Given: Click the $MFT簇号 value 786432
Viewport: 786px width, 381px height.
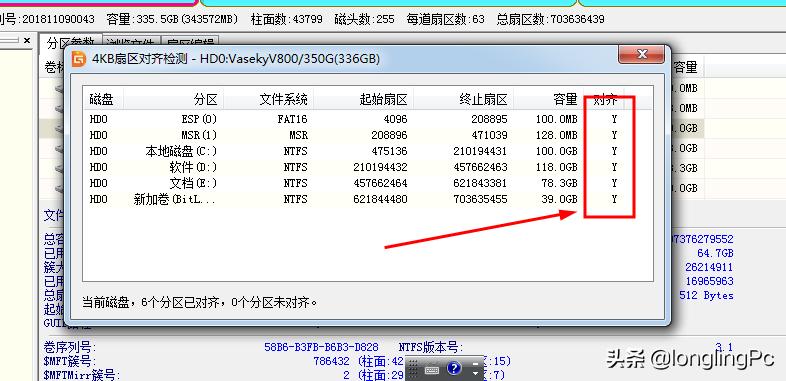Looking at the screenshot, I should point(331,361).
